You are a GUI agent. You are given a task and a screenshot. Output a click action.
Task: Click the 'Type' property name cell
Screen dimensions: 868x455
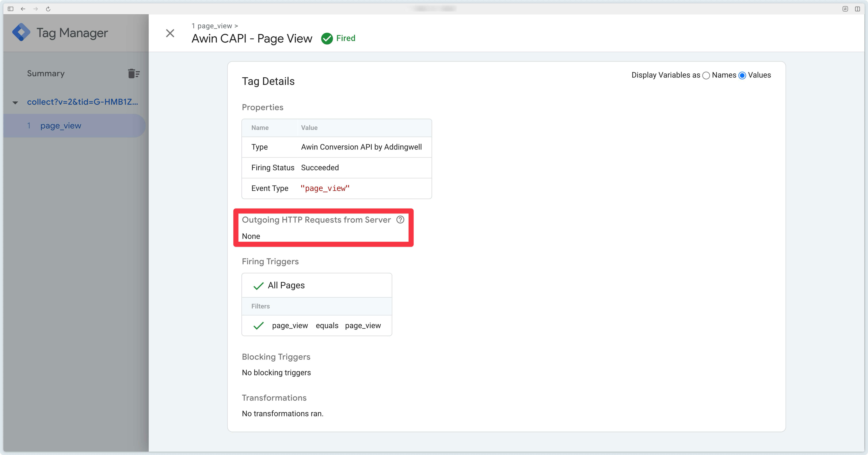point(259,147)
